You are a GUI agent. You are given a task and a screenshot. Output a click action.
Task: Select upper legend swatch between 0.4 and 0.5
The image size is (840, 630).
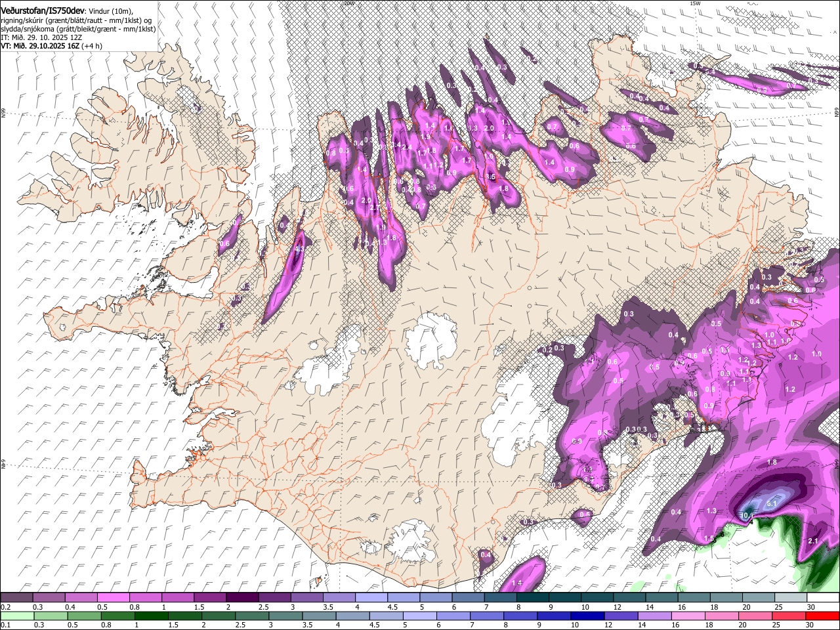click(81, 597)
